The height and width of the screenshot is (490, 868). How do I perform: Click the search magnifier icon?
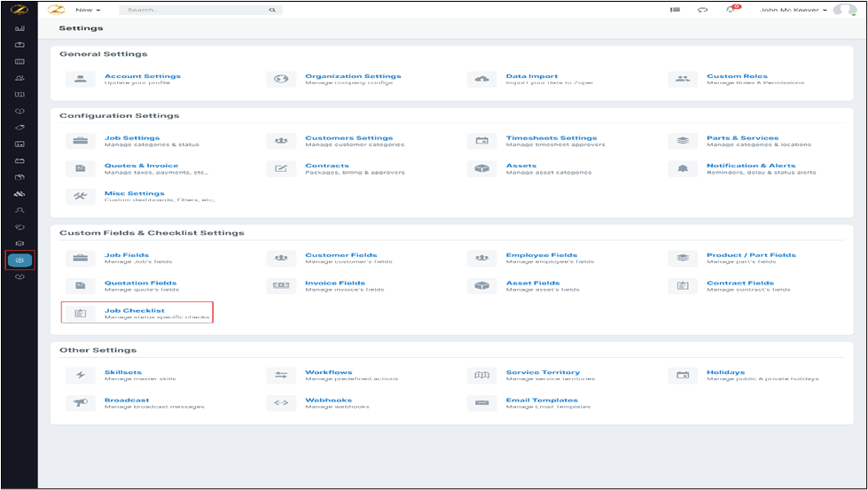[272, 10]
